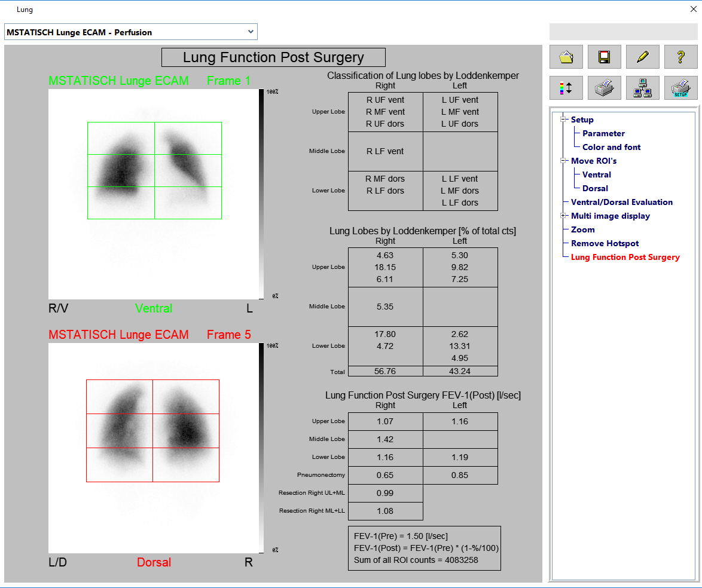Click the yellow pencil edit icon
702x588 pixels.
pos(642,57)
